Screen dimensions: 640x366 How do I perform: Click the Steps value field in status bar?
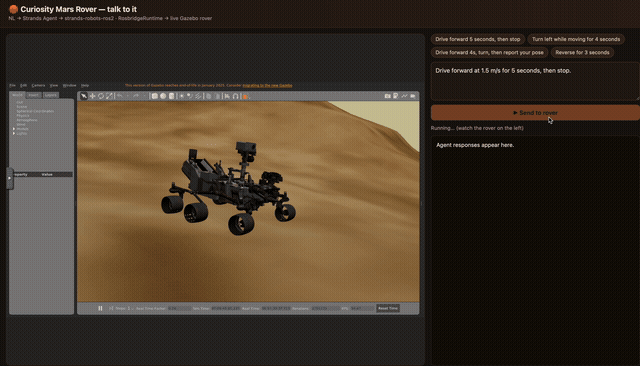point(129,308)
